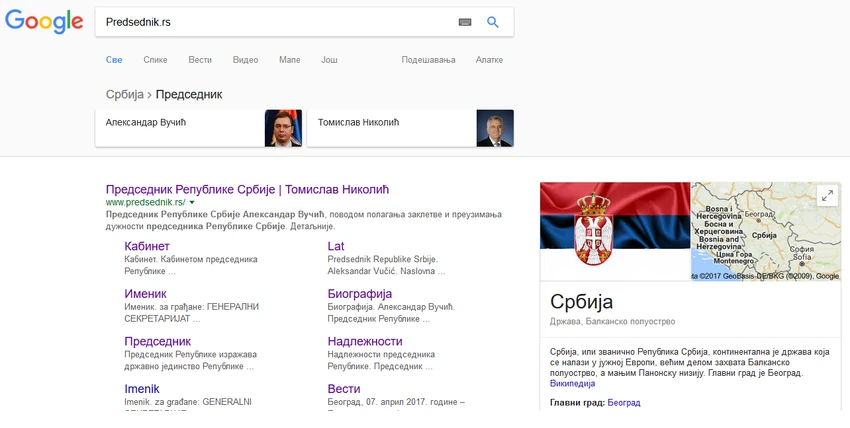Screen dimensions: 850x428
Task: Click the Google logo
Action: pos(43,22)
